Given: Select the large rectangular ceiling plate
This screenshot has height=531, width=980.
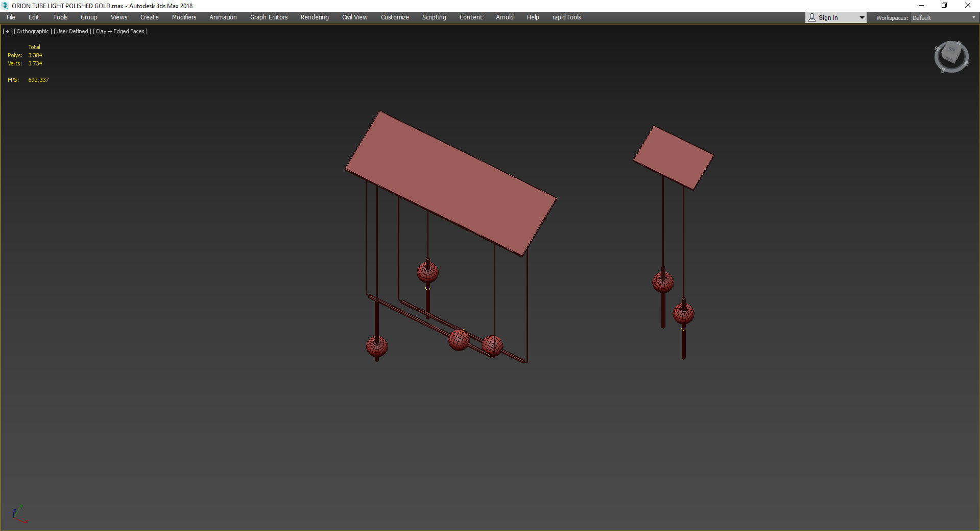Looking at the screenshot, I should 451,183.
